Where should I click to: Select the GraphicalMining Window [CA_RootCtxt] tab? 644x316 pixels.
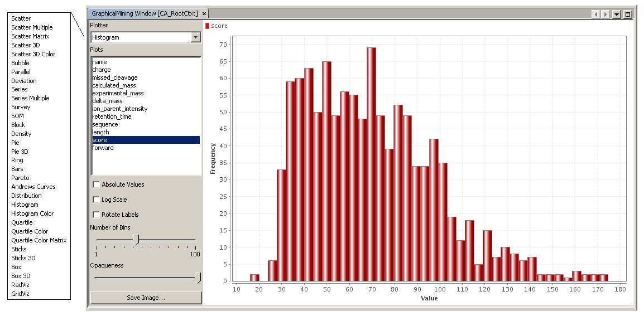146,13
